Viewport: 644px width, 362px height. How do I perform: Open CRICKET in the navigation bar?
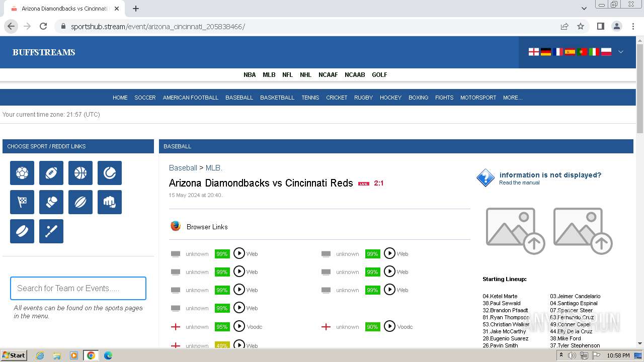[x=337, y=98]
